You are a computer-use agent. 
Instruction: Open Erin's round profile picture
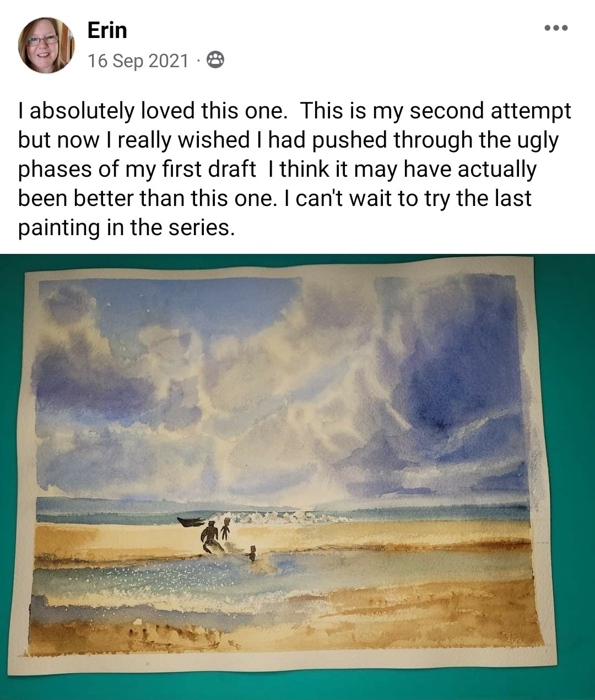coord(46,45)
